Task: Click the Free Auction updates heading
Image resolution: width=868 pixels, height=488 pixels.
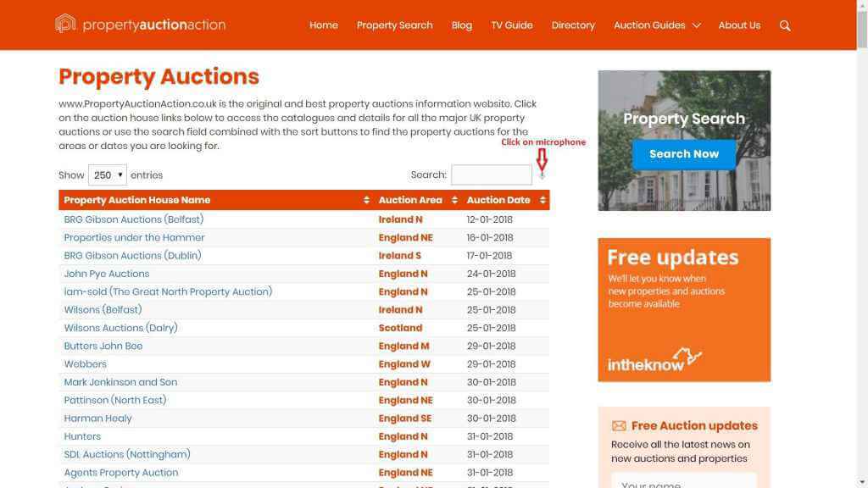Action: click(694, 425)
